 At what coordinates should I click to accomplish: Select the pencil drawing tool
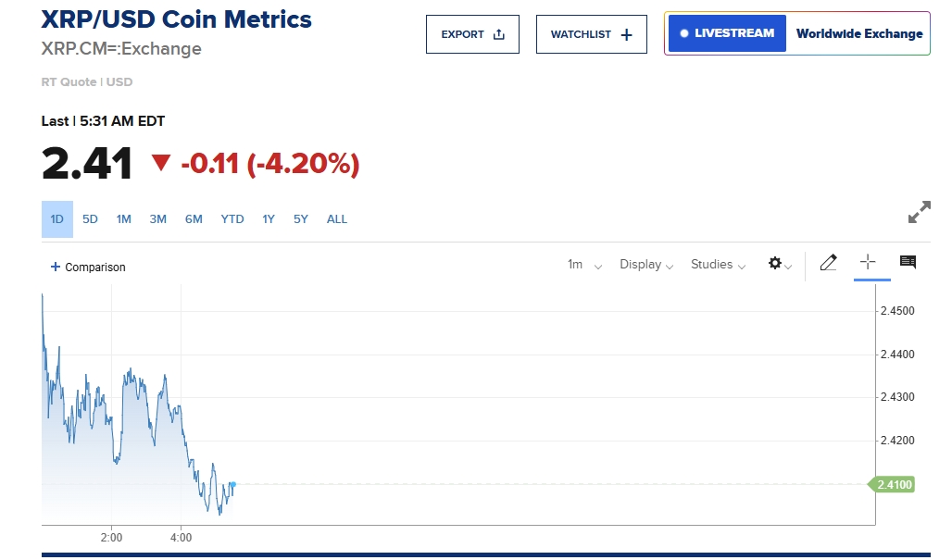pyautogui.click(x=829, y=263)
